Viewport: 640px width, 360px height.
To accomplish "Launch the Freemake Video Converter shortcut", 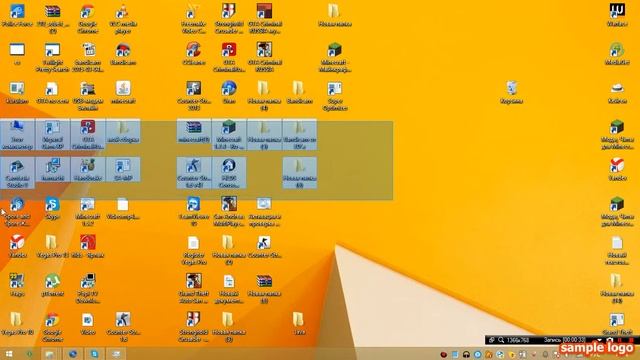I will pos(193,18).
